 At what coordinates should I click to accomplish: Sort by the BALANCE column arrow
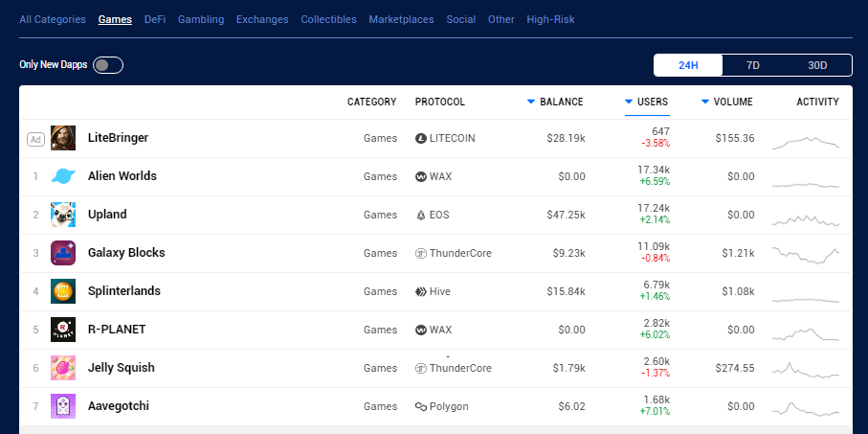pos(531,102)
